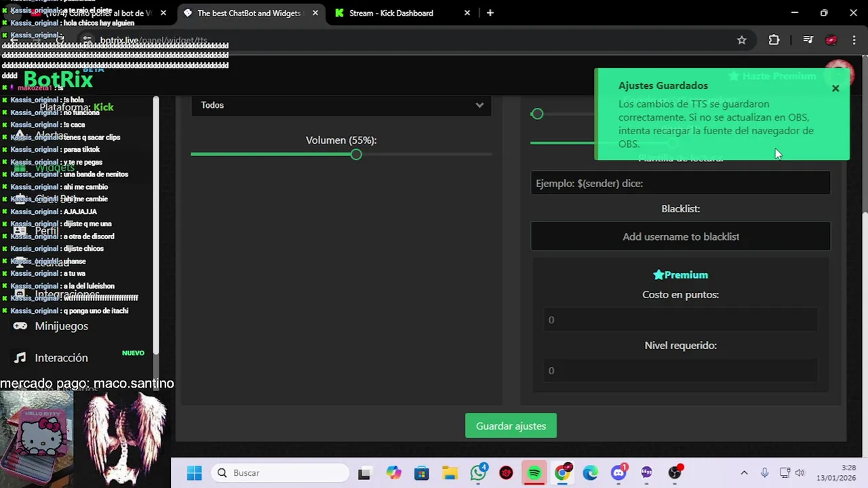Click the Costo en puntos input
Viewport: 868px width, 488px height.
[x=680, y=320]
